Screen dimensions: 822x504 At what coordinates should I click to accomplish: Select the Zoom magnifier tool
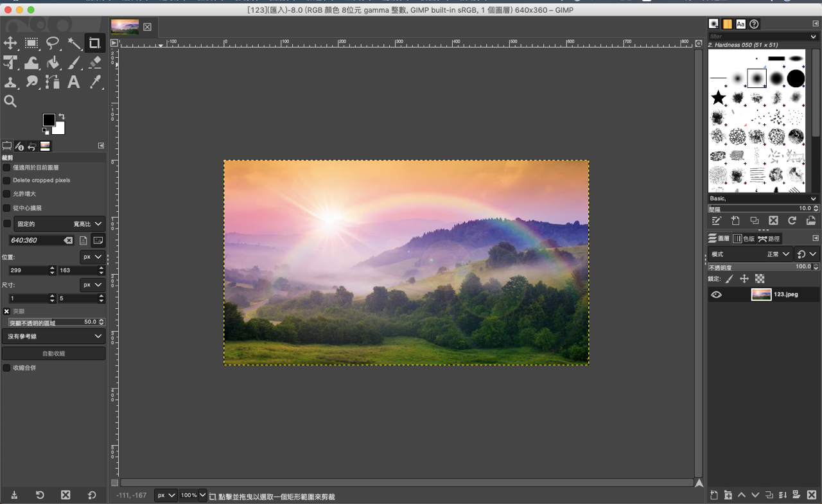pos(11,101)
